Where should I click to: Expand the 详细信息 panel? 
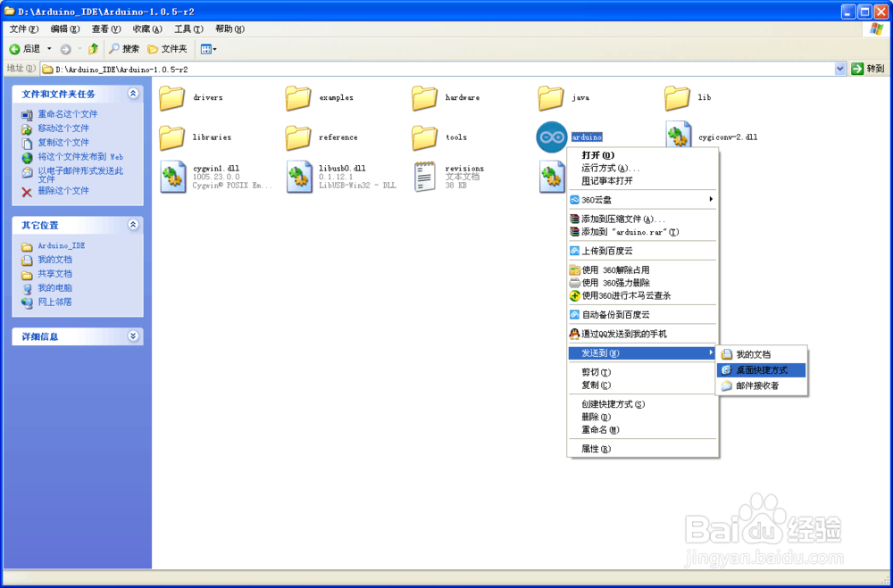[133, 335]
